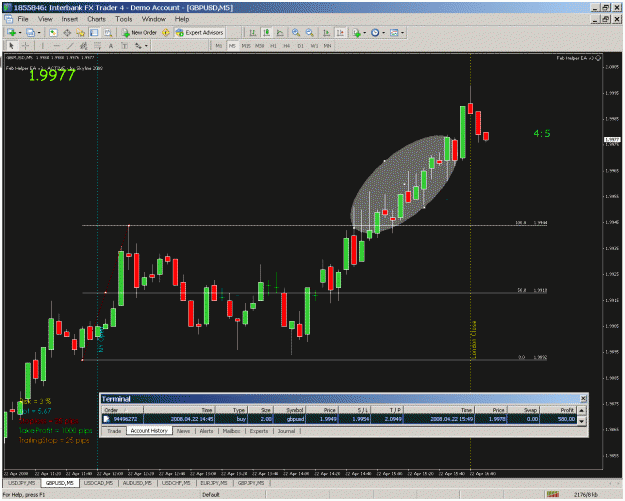
Task: Switch chart to bar chart style
Action: [252, 33]
